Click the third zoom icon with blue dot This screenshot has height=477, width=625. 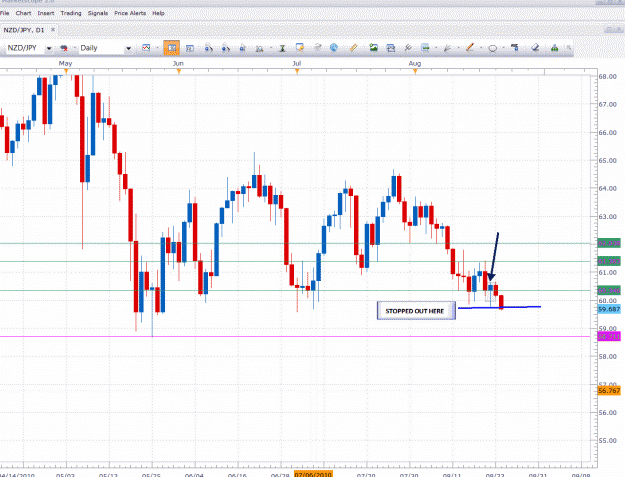[242, 48]
